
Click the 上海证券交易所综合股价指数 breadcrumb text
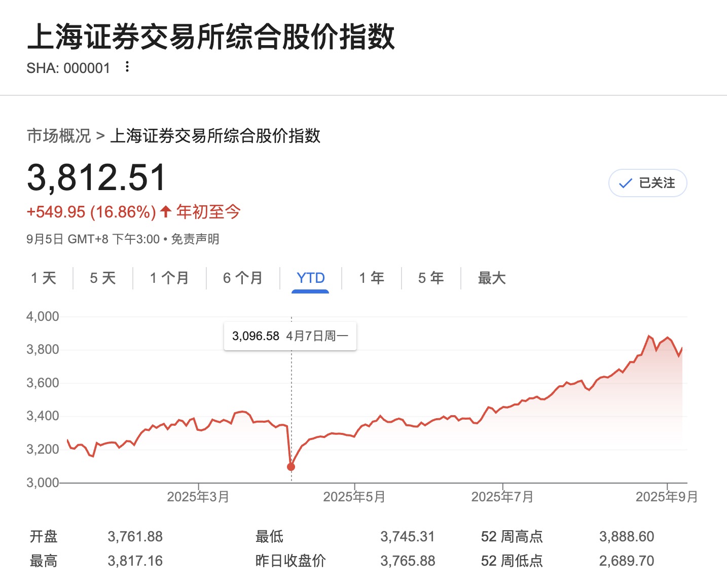click(x=215, y=136)
